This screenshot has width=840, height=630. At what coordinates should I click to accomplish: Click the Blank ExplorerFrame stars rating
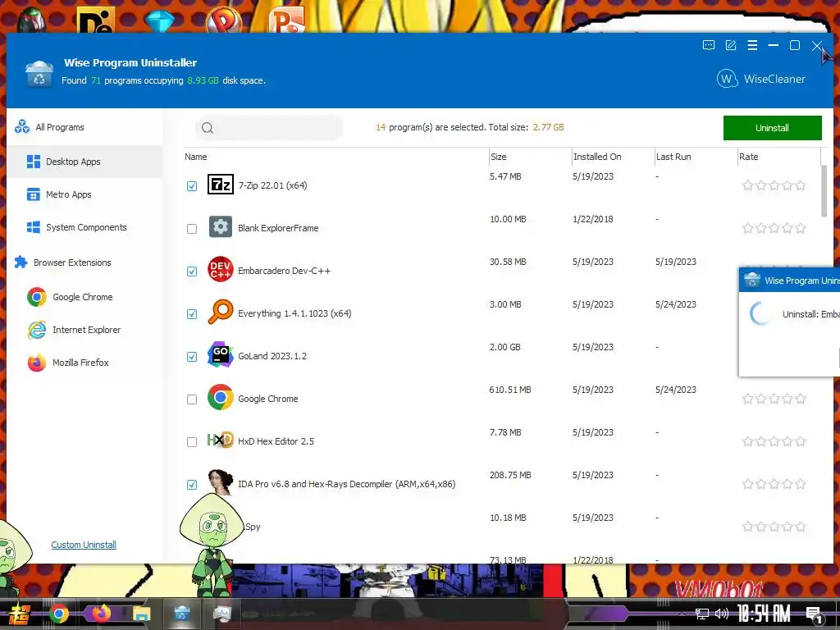click(774, 228)
